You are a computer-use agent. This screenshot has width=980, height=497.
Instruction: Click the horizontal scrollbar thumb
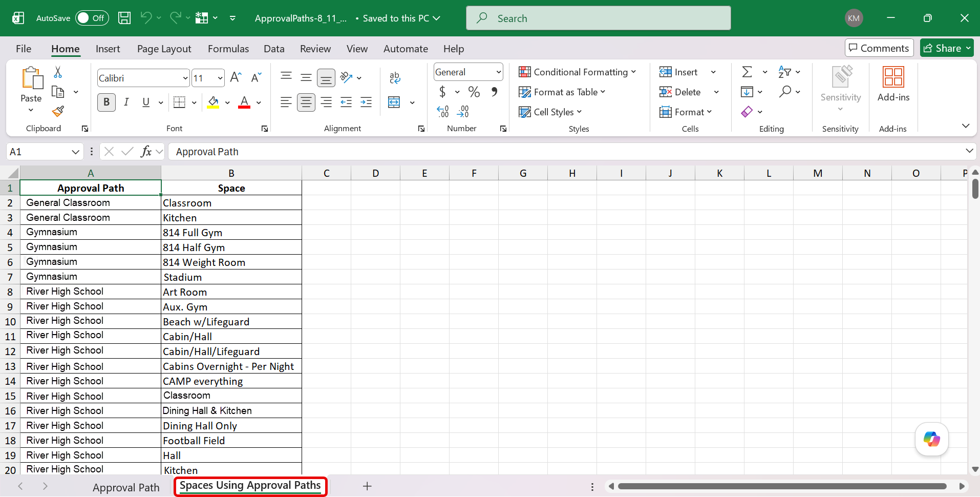[x=782, y=486]
